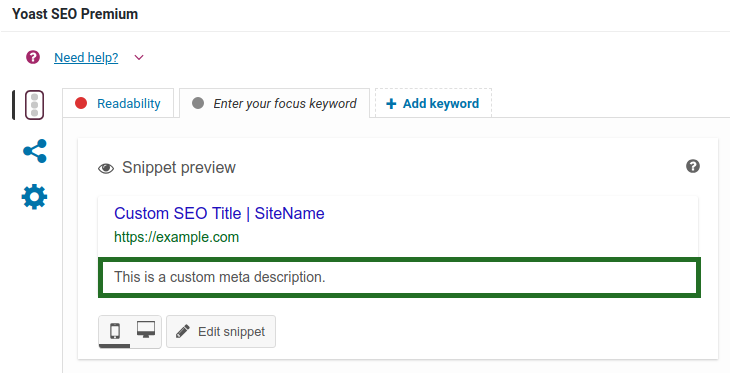Expand the Need help chevron arrow
Image resolution: width=730 pixels, height=373 pixels.
pos(139,58)
